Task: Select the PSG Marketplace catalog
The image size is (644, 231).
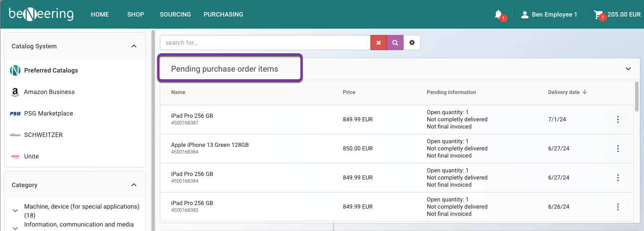Action: (x=48, y=113)
